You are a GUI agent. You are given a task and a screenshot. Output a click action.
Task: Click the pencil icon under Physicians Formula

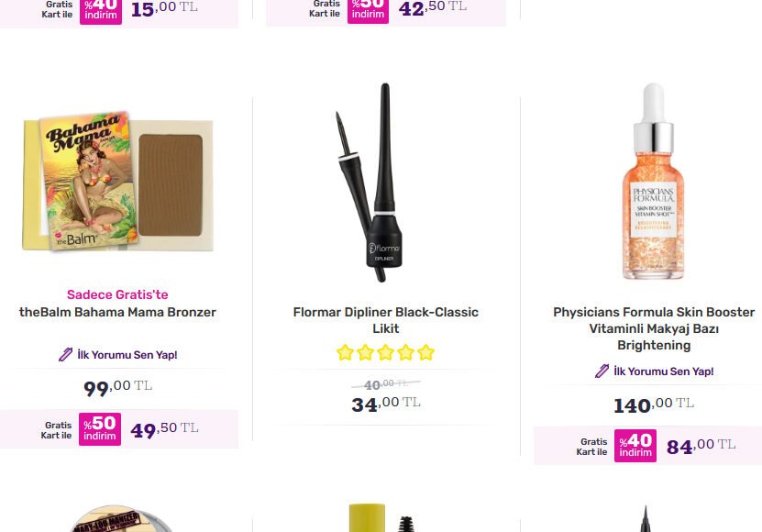[602, 371]
